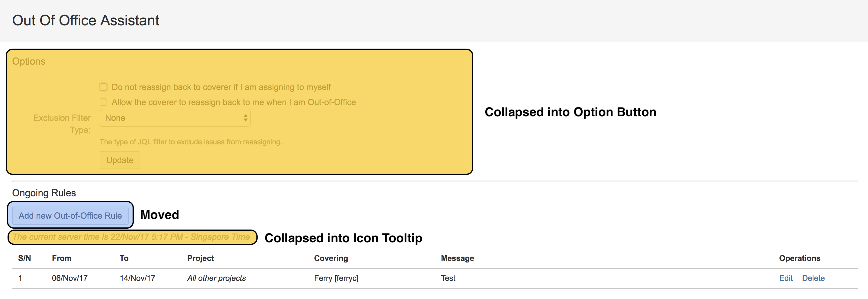Click Add new Out-of-Office Rule button
Screen dimensions: 868x299
(x=70, y=216)
